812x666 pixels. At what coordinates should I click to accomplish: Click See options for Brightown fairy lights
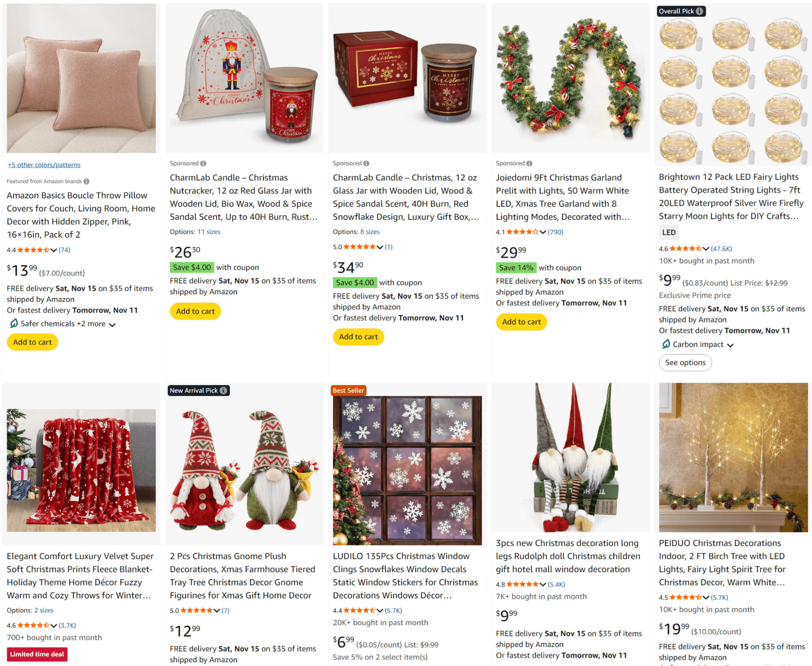pos(685,362)
